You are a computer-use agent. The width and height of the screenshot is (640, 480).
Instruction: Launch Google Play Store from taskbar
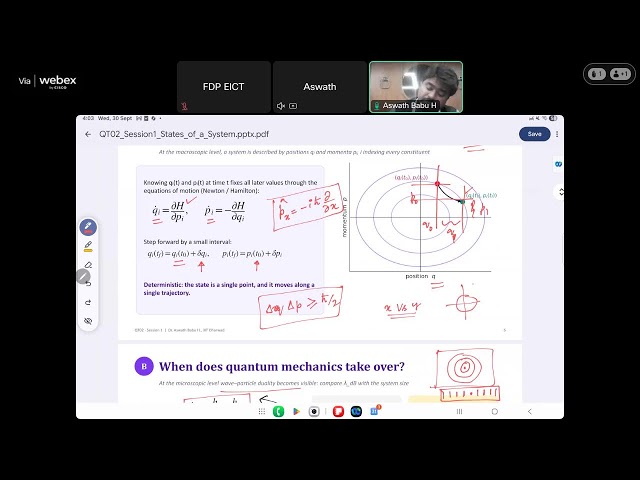[296, 411]
